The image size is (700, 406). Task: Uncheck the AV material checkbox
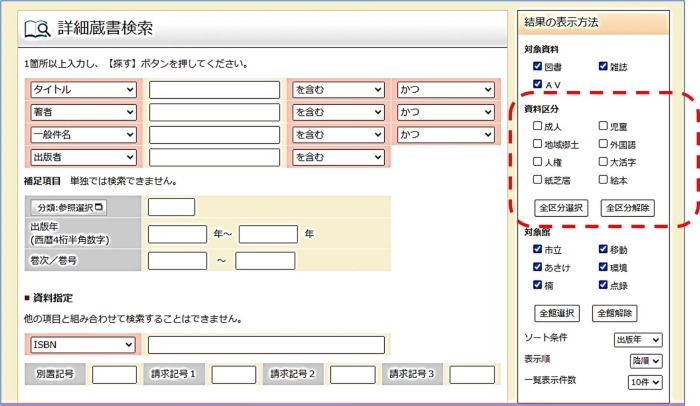(538, 84)
